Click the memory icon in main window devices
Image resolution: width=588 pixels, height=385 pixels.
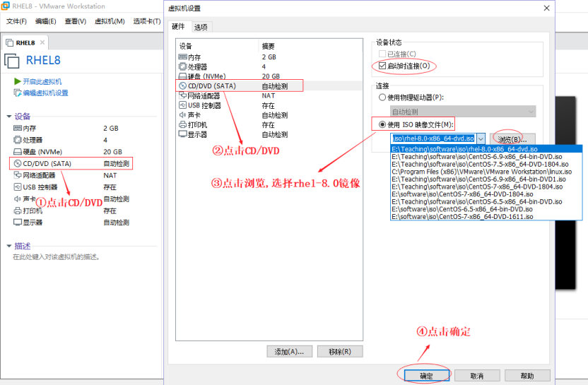(18, 128)
